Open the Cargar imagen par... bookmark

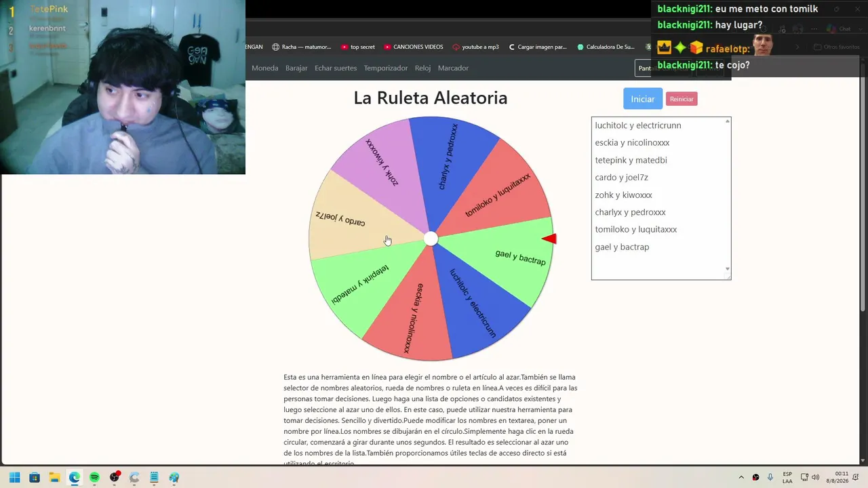(537, 47)
